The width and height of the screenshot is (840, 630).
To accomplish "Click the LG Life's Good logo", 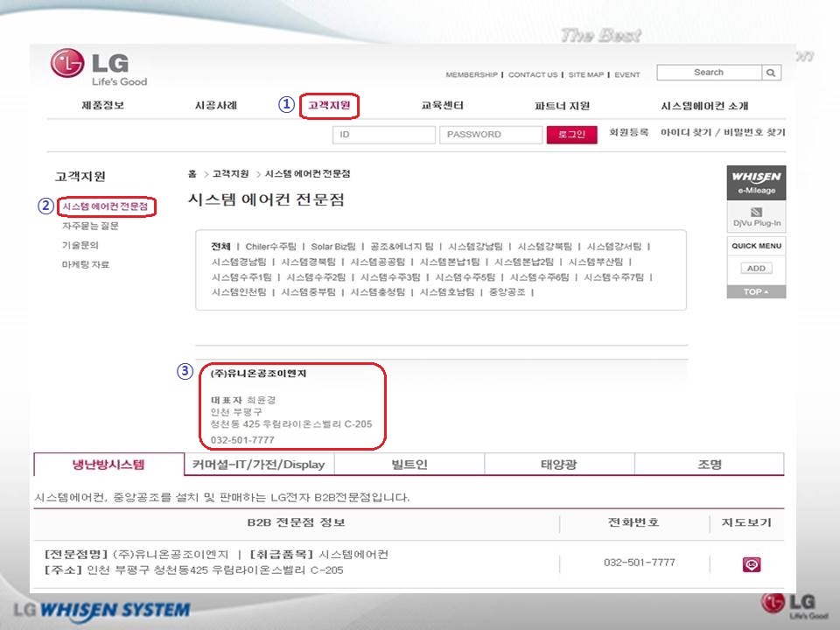I will tap(99, 67).
